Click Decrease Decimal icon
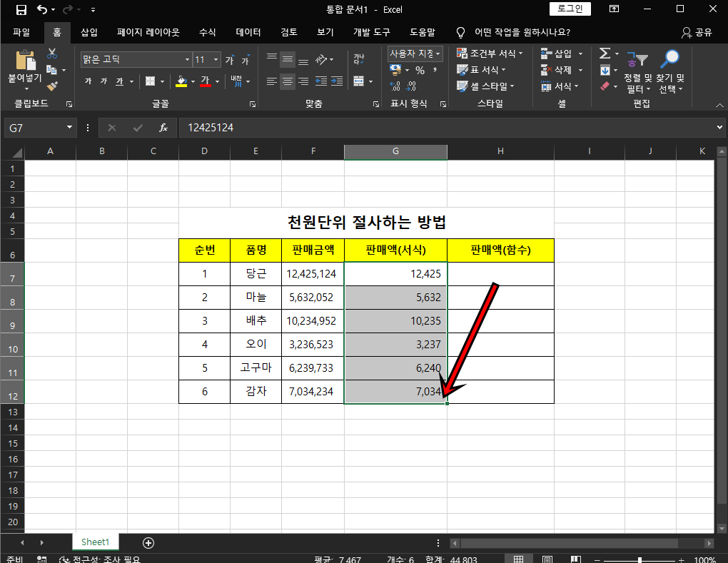The height and width of the screenshot is (563, 728). point(411,86)
